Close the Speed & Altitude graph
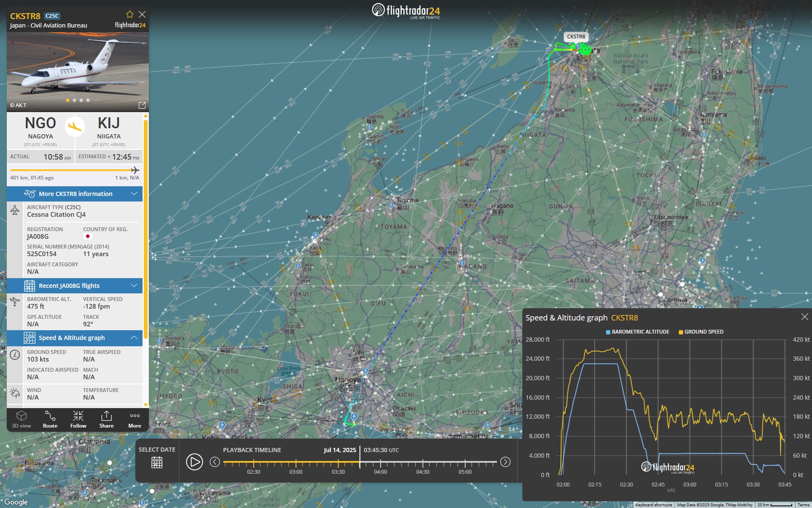This screenshot has width=812, height=508. [805, 317]
